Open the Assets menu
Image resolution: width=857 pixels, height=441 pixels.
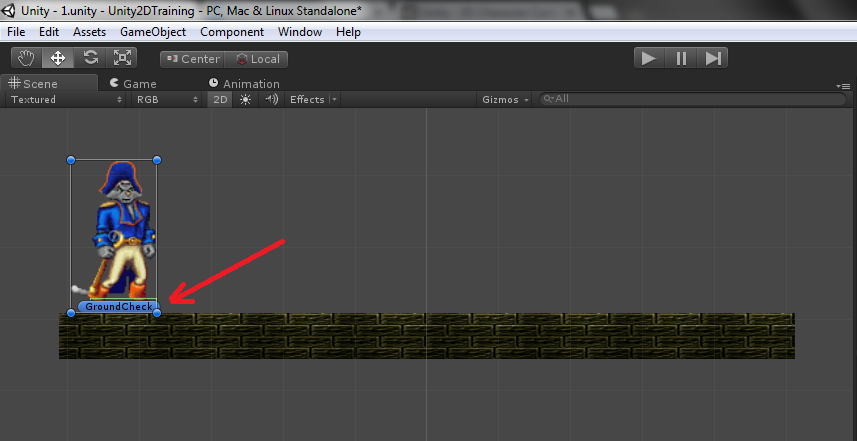coord(89,32)
